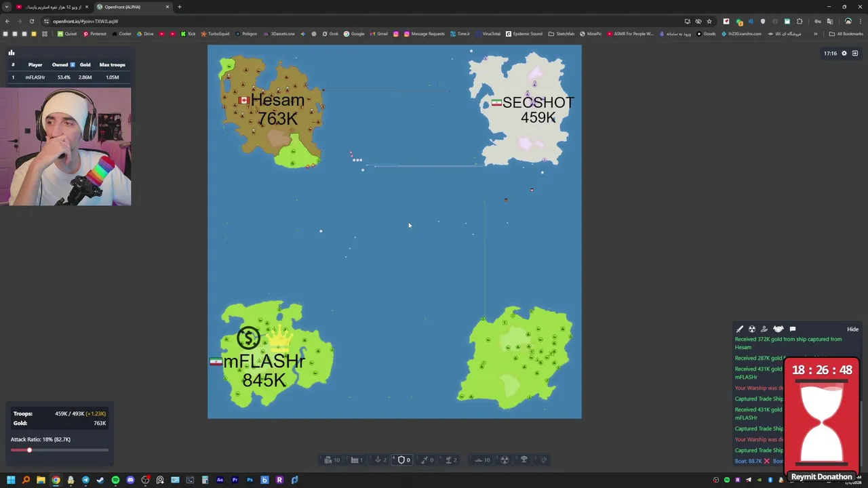Select the hydrogen bomb mushroom cloud icon
The width and height of the screenshot is (868, 488).
[524, 460]
